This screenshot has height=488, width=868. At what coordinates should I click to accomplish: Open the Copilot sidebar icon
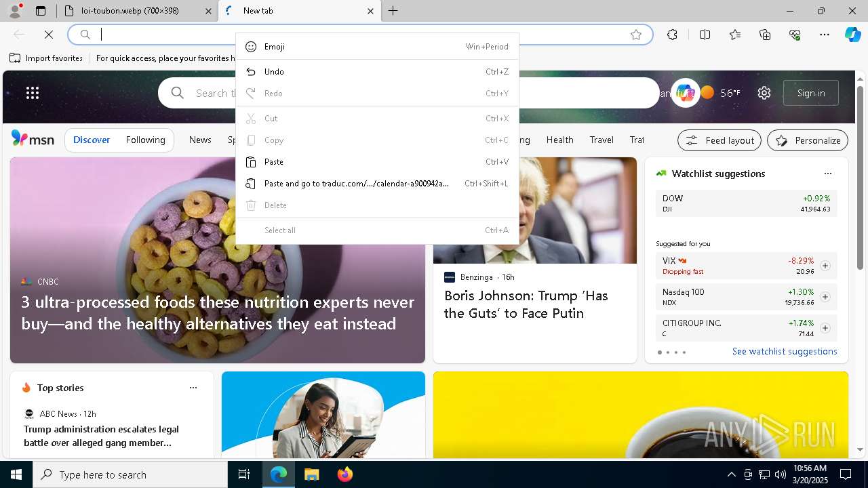852,35
